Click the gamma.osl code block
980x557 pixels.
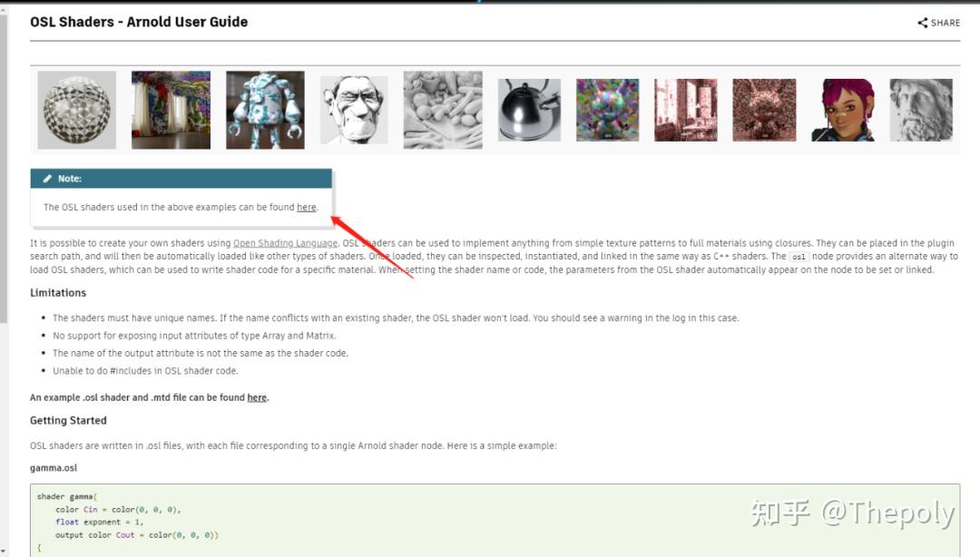[x=495, y=521]
